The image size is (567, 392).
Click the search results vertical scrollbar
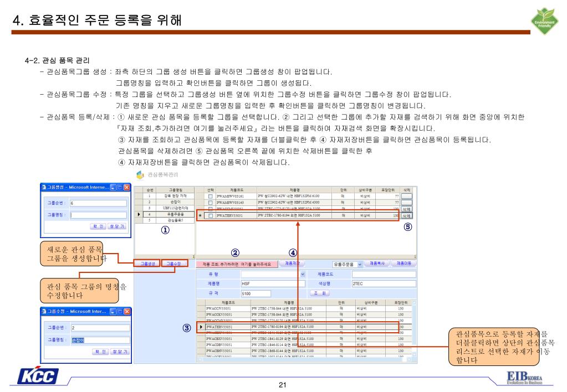[x=413, y=329]
